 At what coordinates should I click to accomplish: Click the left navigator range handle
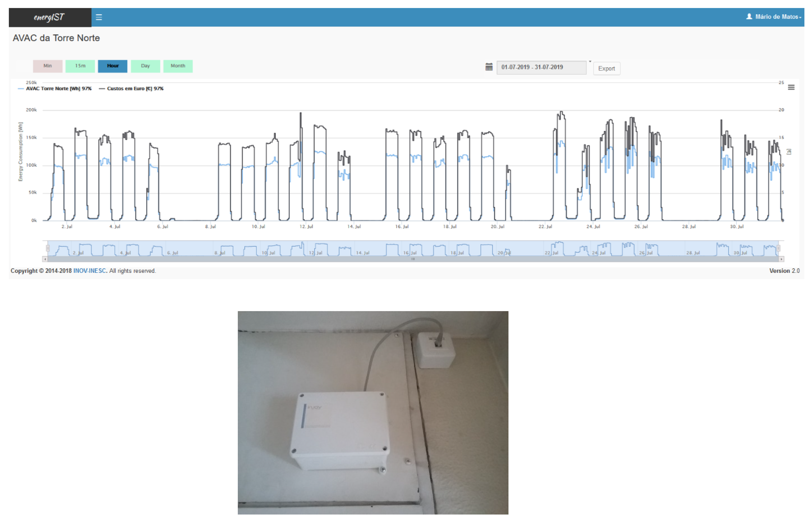48,249
